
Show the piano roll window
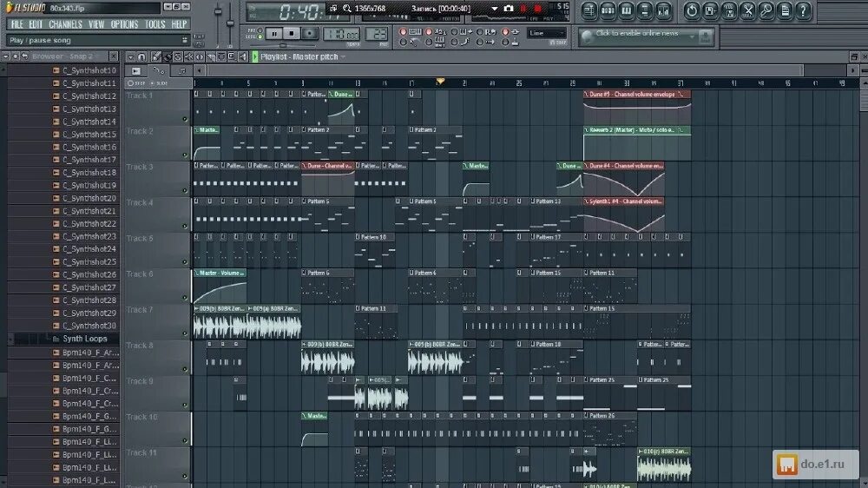(x=626, y=10)
